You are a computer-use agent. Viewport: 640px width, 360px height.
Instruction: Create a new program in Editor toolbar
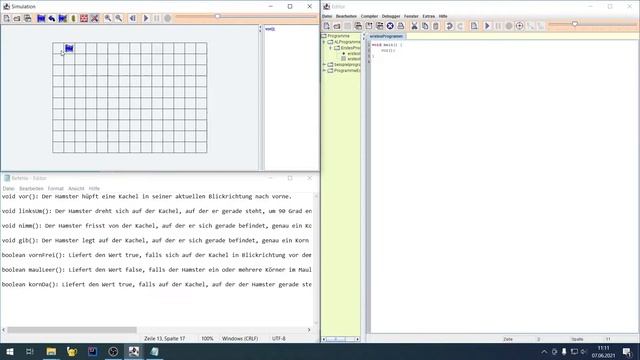pos(327,26)
